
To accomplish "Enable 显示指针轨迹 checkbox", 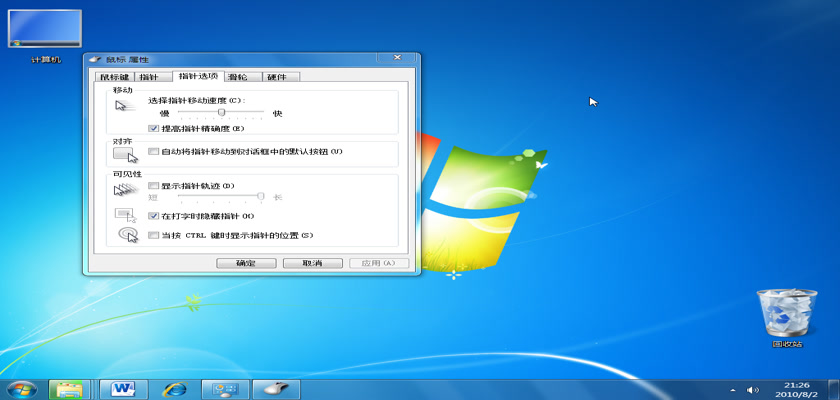I will pos(153,185).
